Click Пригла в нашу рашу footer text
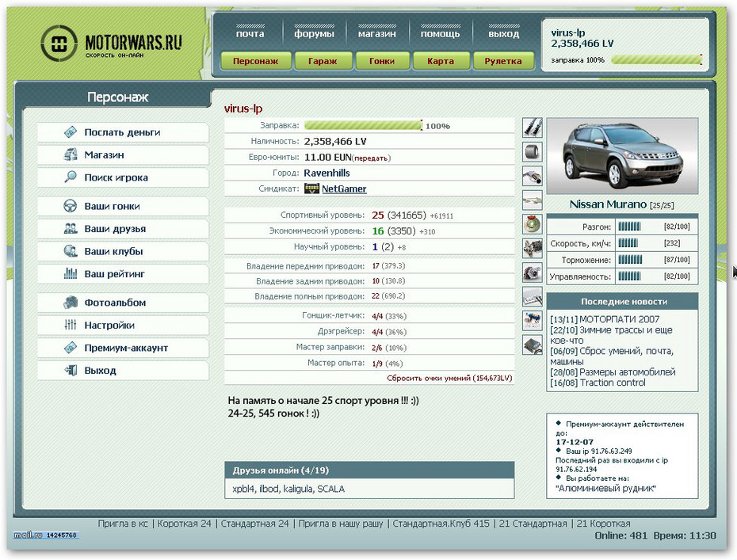This screenshot has width=737, height=560. click(341, 524)
